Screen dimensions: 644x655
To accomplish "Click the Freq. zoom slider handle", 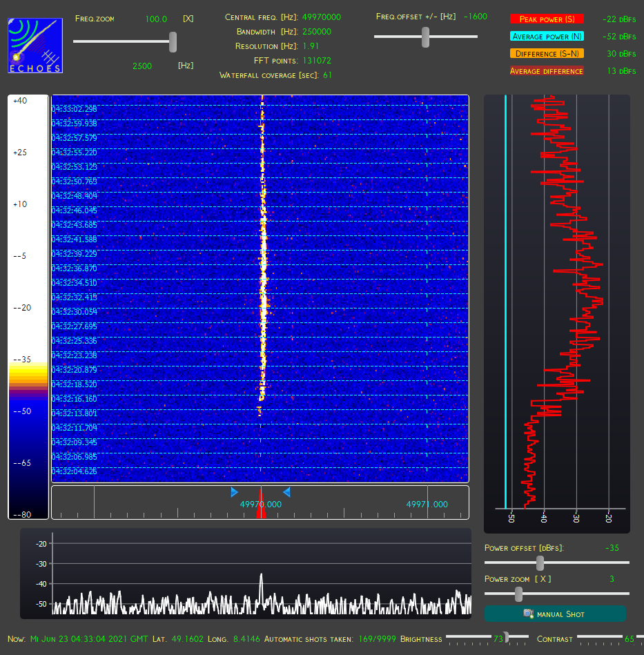I will 173,42.
